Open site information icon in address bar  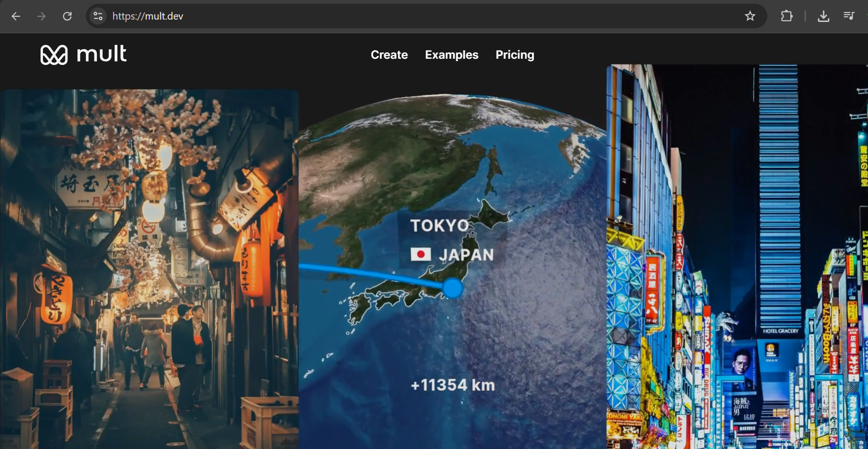click(x=98, y=16)
